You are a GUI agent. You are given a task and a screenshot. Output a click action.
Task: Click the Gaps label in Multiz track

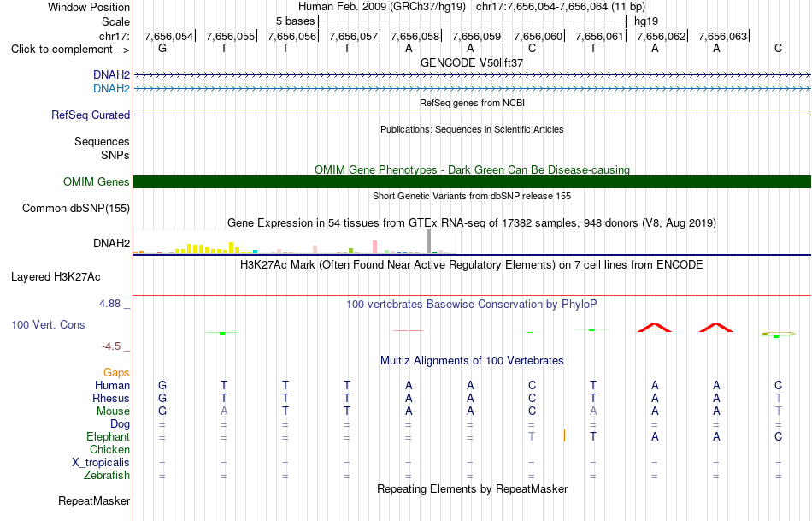pyautogui.click(x=116, y=373)
